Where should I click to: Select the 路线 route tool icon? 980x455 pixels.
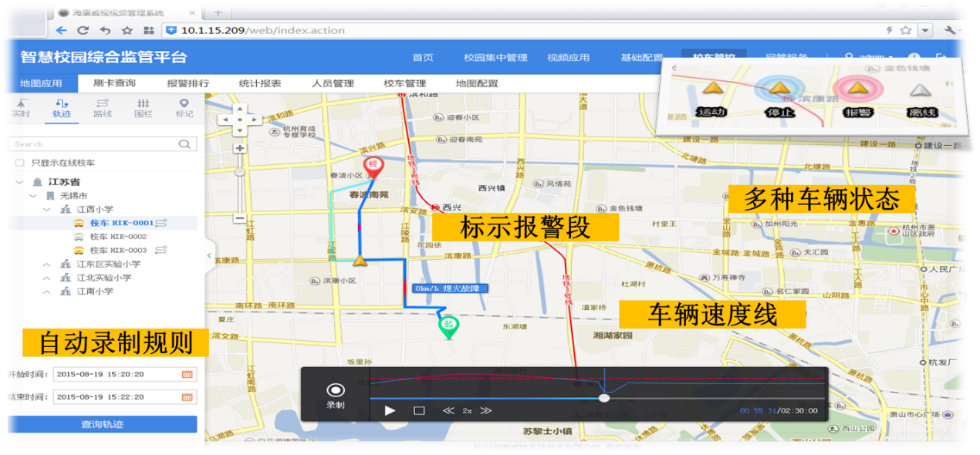[x=102, y=108]
